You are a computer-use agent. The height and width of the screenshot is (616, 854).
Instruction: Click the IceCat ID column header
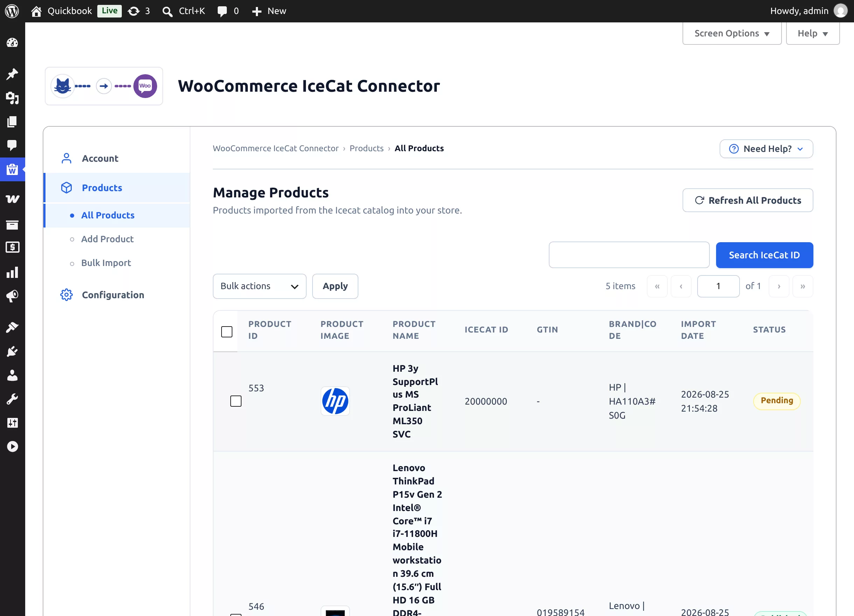point(486,330)
